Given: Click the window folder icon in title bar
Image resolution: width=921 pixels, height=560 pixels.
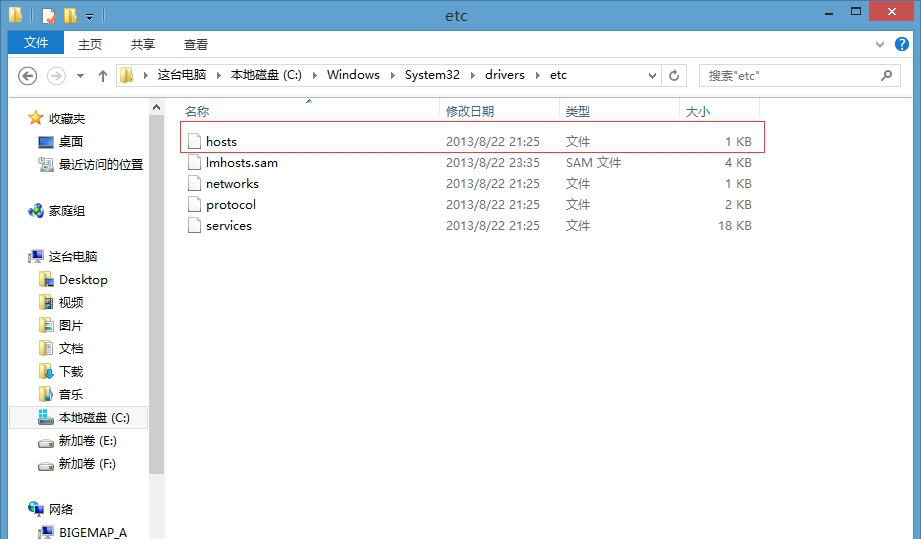Looking at the screenshot, I should [x=16, y=15].
